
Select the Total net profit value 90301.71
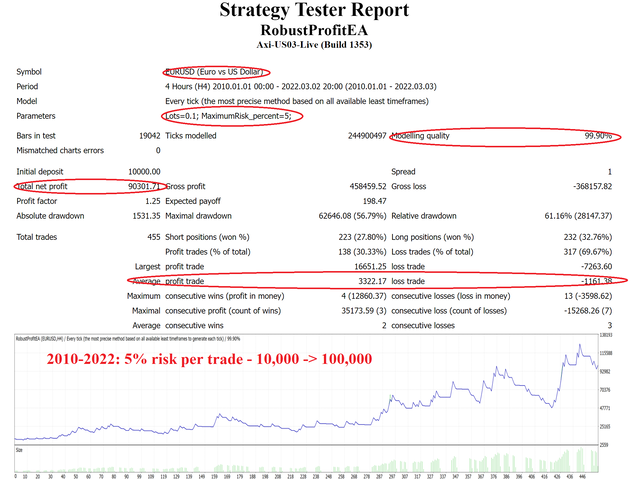pos(144,186)
